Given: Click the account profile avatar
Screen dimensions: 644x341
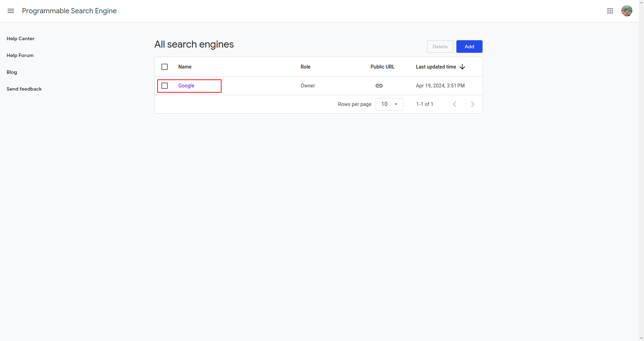Looking at the screenshot, I should click(627, 11).
